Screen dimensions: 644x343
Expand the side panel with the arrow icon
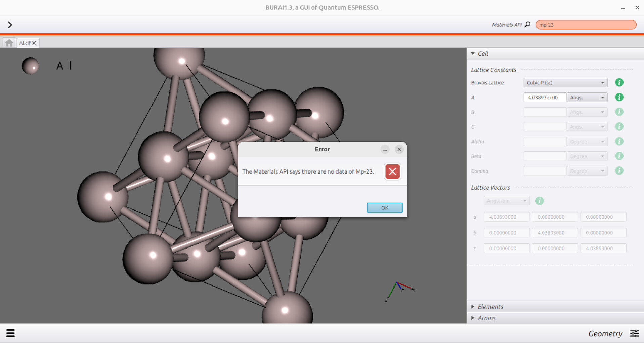pyautogui.click(x=10, y=25)
